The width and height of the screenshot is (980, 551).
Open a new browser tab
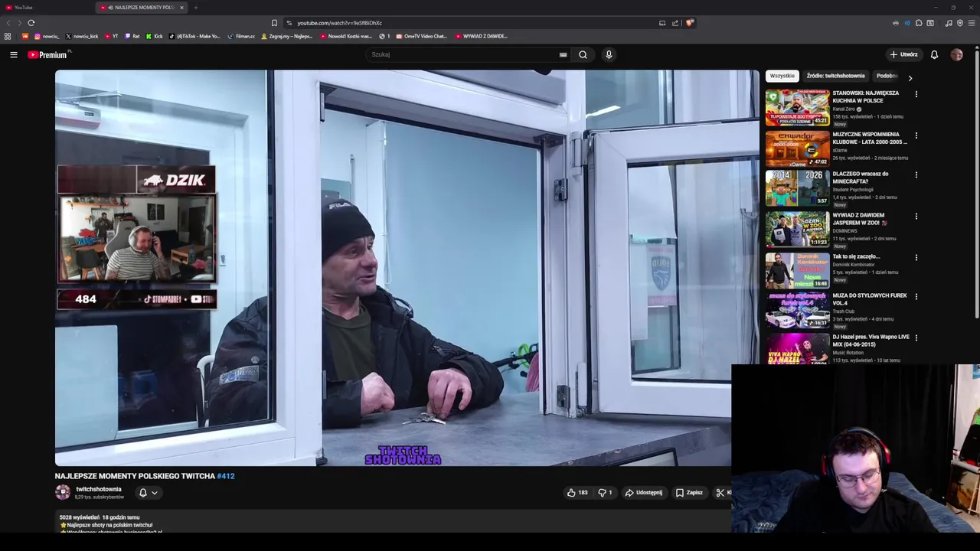[195, 8]
